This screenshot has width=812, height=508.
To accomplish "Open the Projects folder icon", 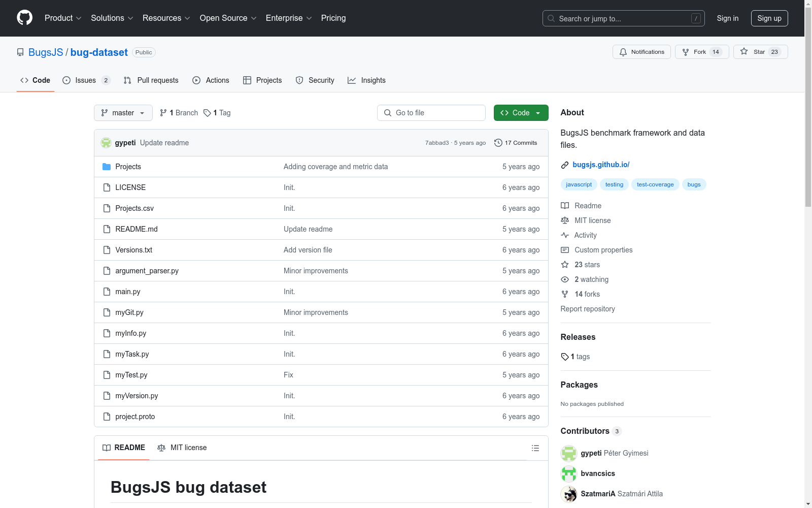I will pyautogui.click(x=107, y=167).
